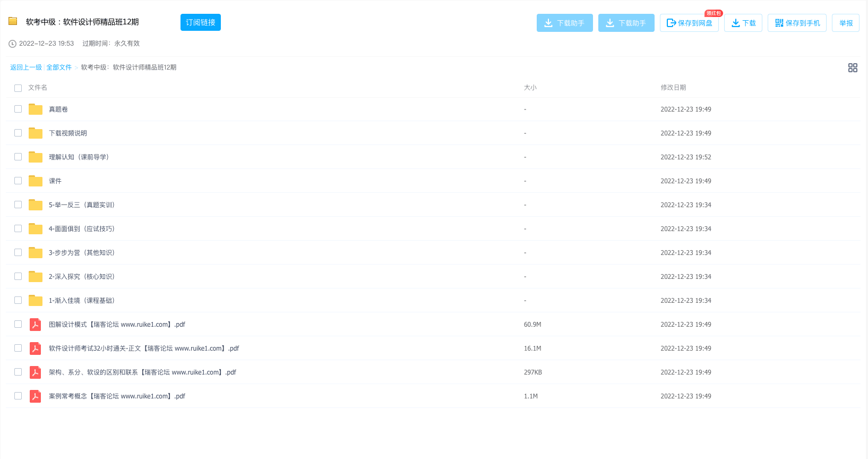Click the 2022-12-23 19:52 modified date

[686, 157]
